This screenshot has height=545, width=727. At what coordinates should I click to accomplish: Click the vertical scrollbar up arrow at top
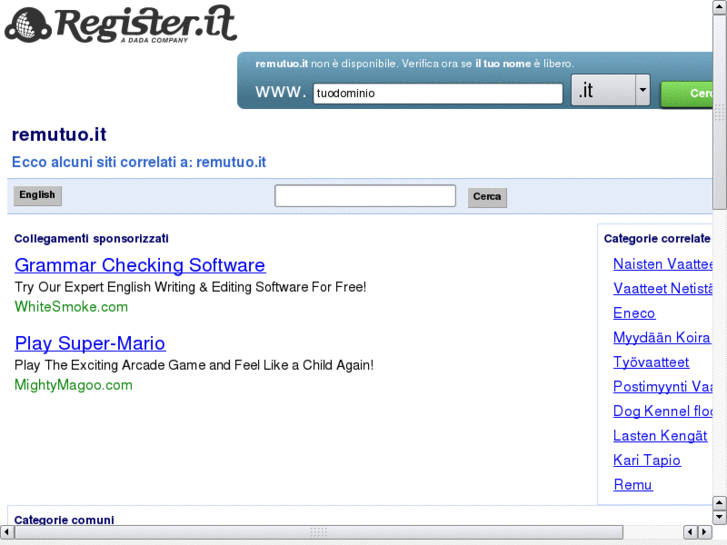(x=719, y=7)
